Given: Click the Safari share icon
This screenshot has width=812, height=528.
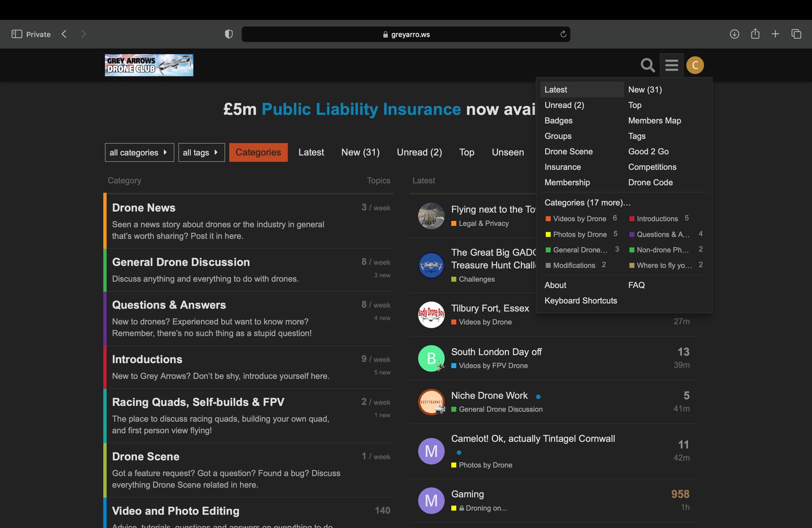Looking at the screenshot, I should 755,34.
